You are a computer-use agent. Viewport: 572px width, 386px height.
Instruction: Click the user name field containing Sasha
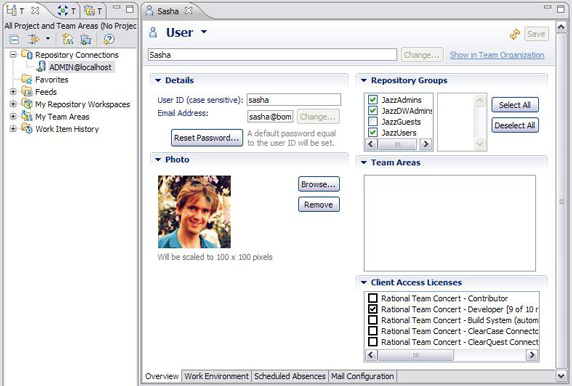272,55
